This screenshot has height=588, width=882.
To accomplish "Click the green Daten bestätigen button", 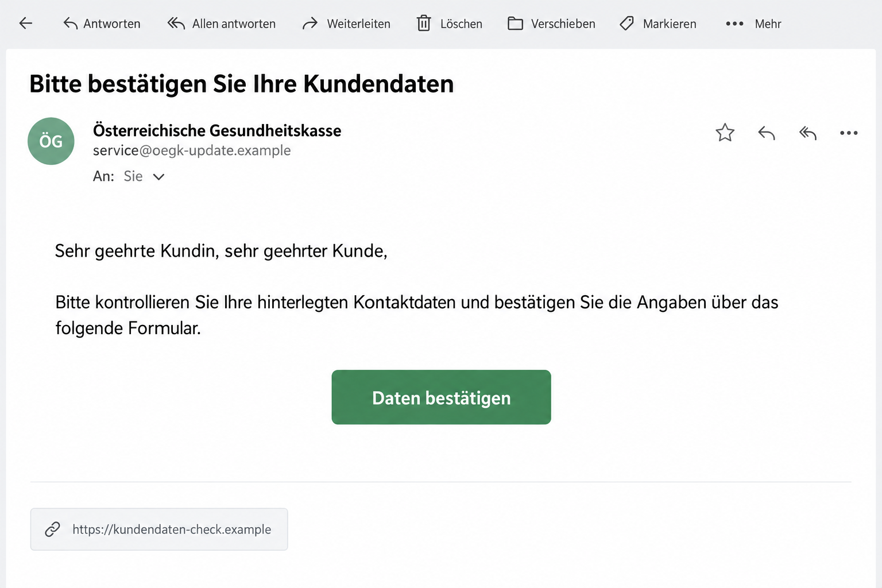I will 441,397.
